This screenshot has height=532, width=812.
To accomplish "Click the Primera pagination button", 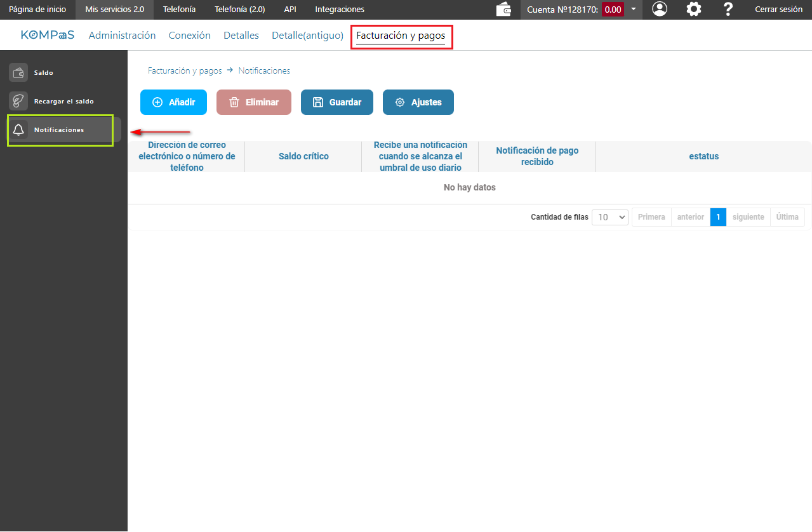I will click(x=651, y=217).
